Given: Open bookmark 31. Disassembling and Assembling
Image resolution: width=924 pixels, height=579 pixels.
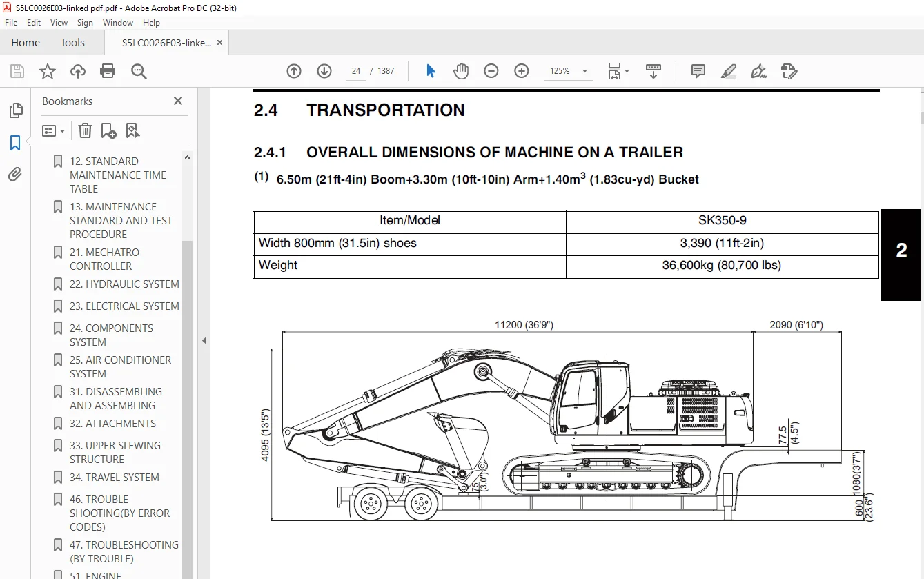Looking at the screenshot, I should point(116,398).
